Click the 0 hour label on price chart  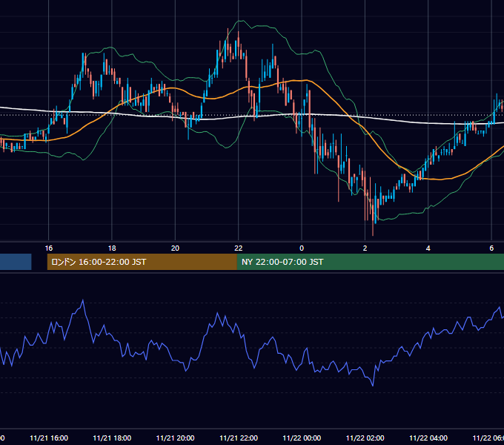pyautogui.click(x=302, y=248)
